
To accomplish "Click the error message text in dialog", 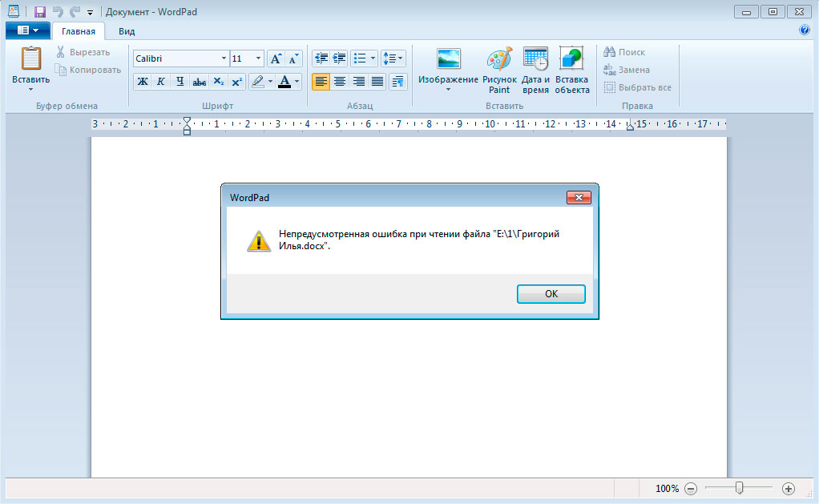I will (x=419, y=240).
